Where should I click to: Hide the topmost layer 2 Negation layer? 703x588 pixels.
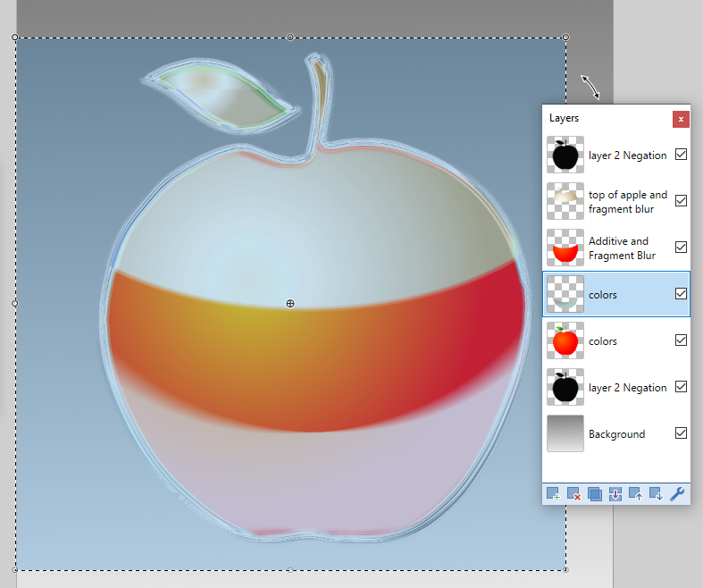pyautogui.click(x=681, y=155)
